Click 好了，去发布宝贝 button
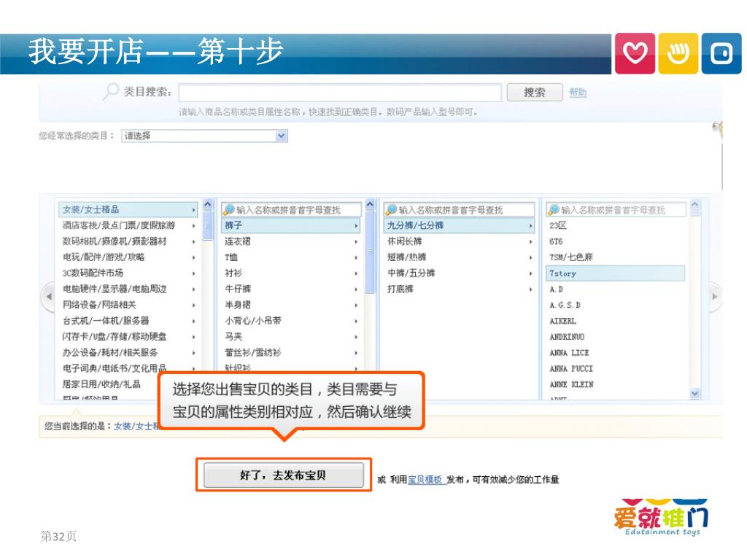 [284, 475]
